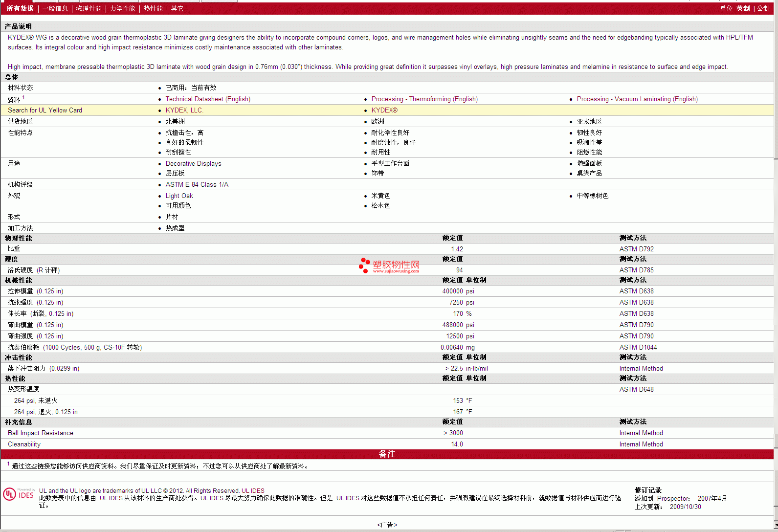Switch units to 公制
The width and height of the screenshot is (778, 532).
[763, 9]
